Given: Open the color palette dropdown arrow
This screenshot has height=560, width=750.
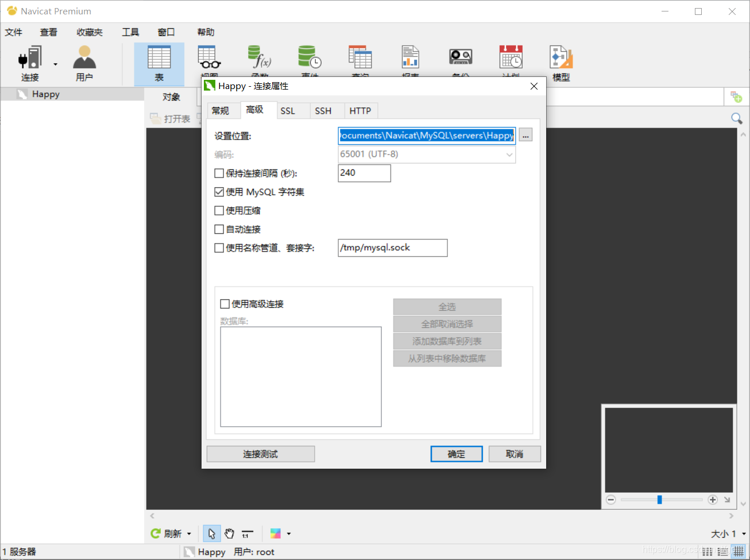Looking at the screenshot, I should pyautogui.click(x=289, y=534).
